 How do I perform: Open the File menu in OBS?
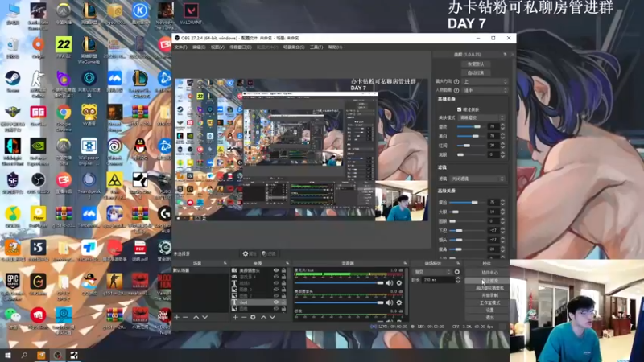point(180,47)
